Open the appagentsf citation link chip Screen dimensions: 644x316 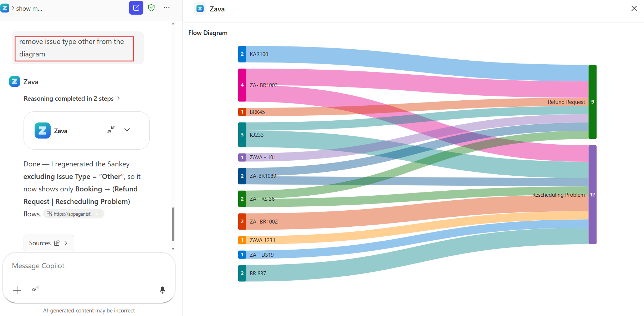point(74,214)
